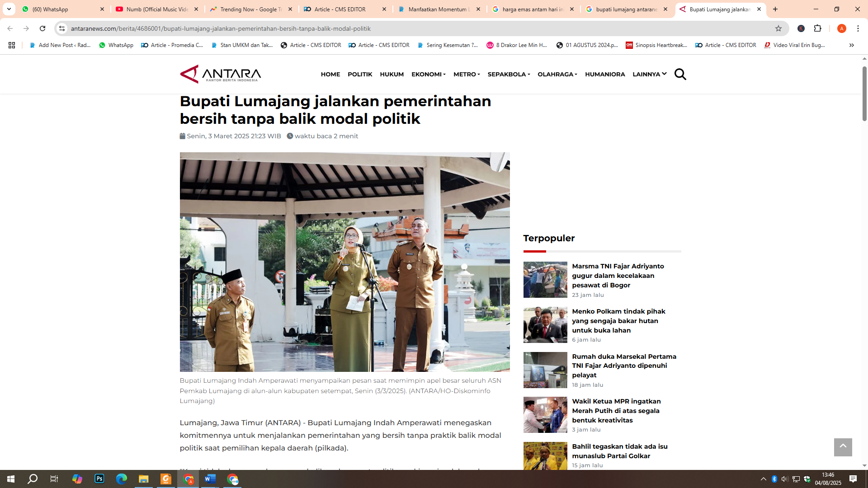This screenshot has width=868, height=488.
Task: Click the main article photo of Bupati Lumajang
Action: coord(344,262)
